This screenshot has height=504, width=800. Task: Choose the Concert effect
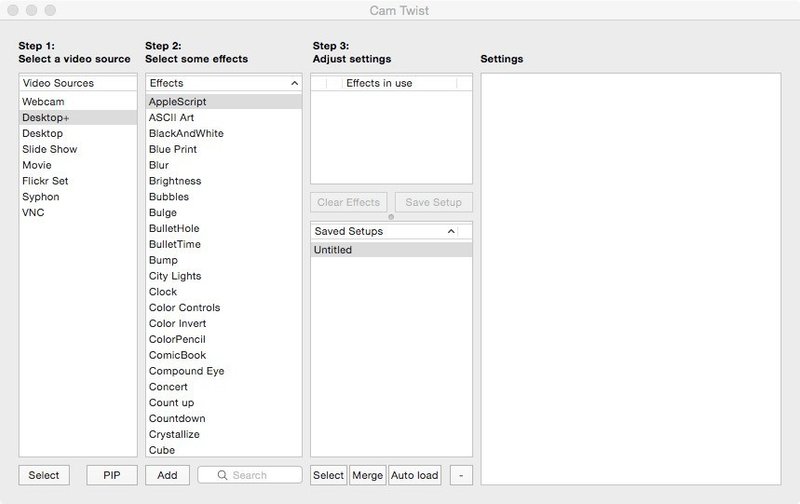(x=223, y=386)
